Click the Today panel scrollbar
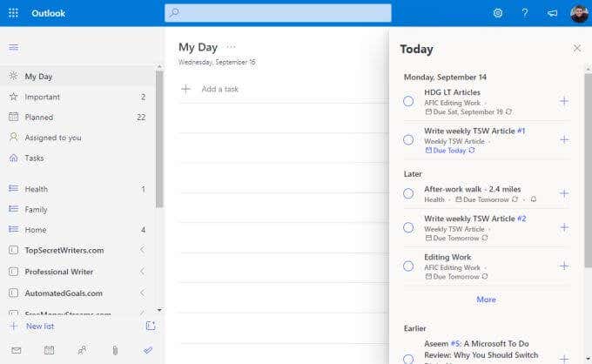The height and width of the screenshot is (364, 592). tap(589, 170)
